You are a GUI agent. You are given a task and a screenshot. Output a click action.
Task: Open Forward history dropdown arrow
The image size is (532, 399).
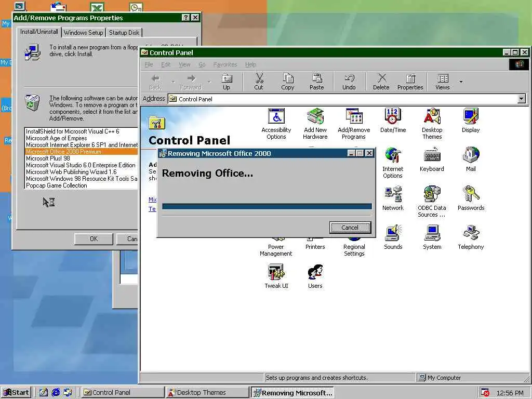[209, 82]
